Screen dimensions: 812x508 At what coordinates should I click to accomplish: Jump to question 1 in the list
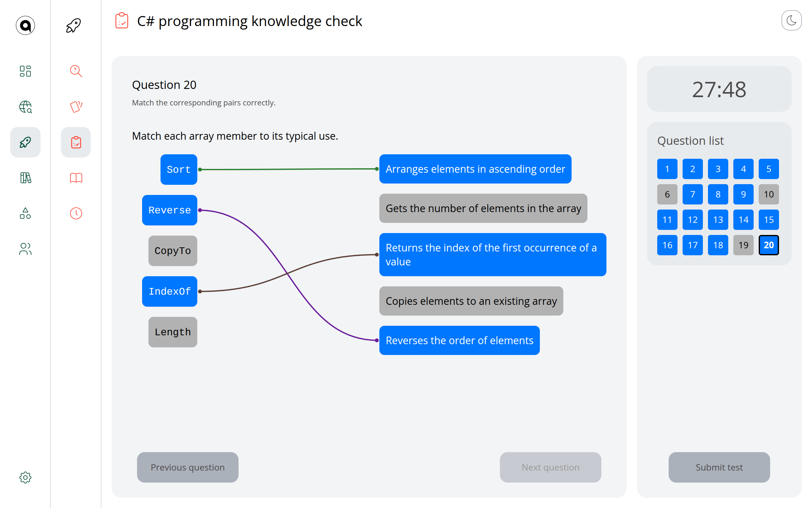[667, 169]
